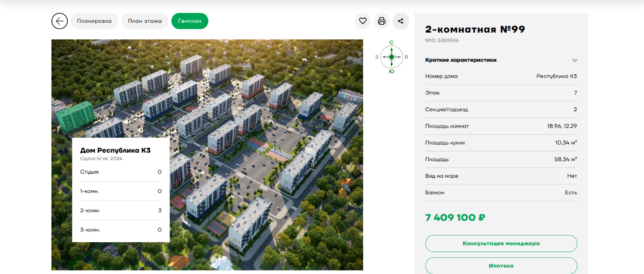The width and height of the screenshot is (644, 274).
Task: Select the Генплан tab
Action: pos(190,21)
